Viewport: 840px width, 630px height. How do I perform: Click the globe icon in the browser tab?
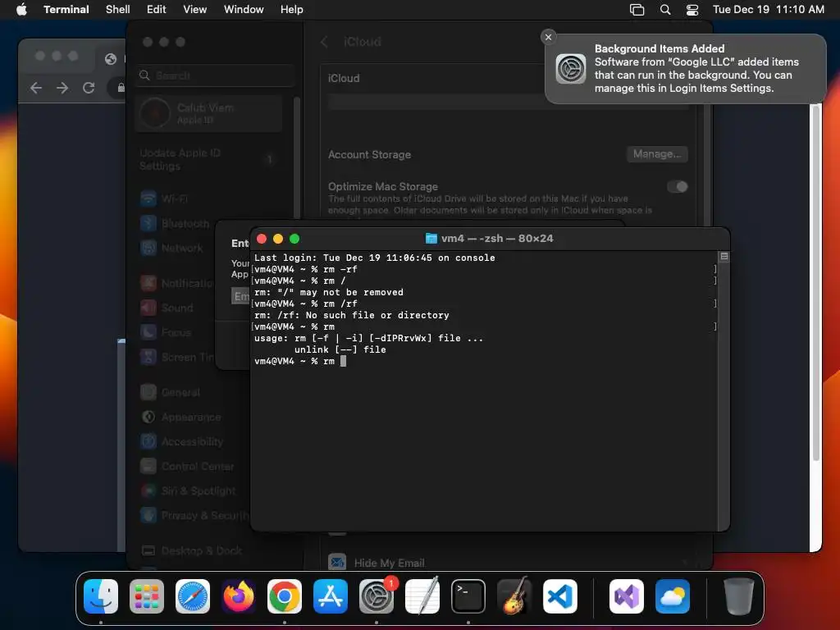(x=111, y=59)
